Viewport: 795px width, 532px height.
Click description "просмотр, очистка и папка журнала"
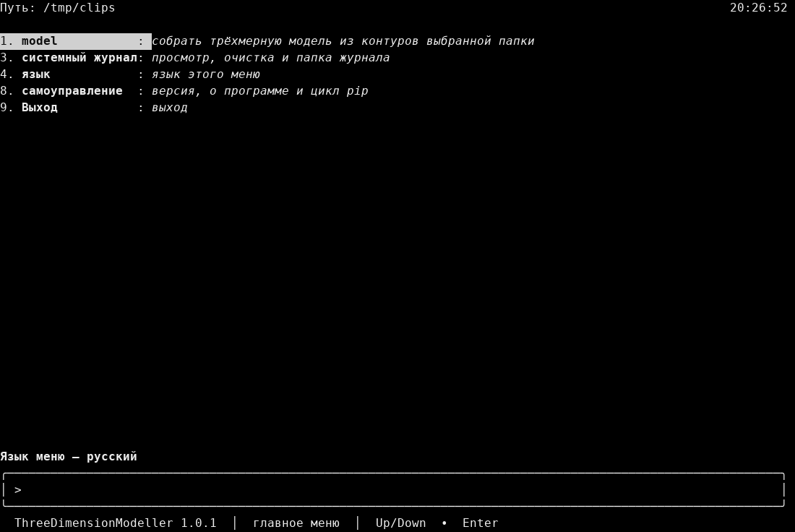click(x=271, y=58)
